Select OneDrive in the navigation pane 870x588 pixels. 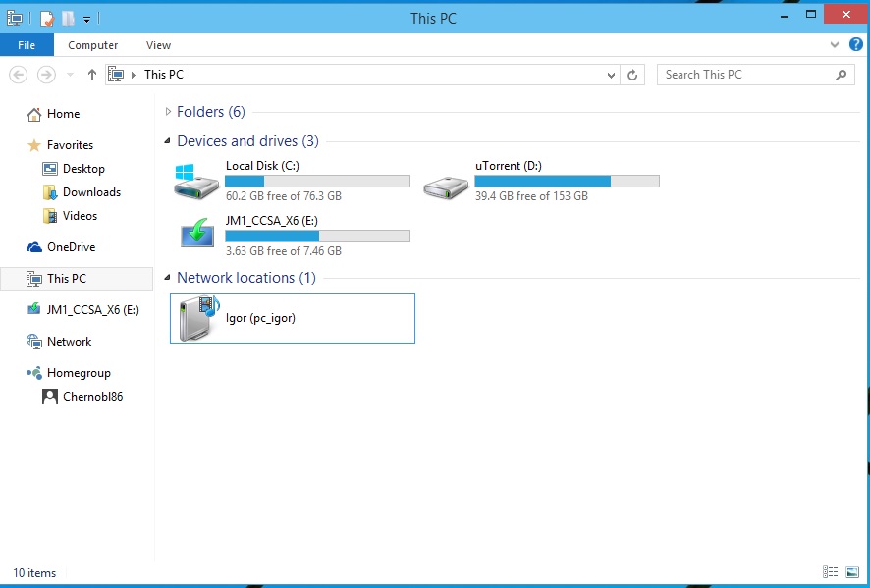(x=71, y=247)
